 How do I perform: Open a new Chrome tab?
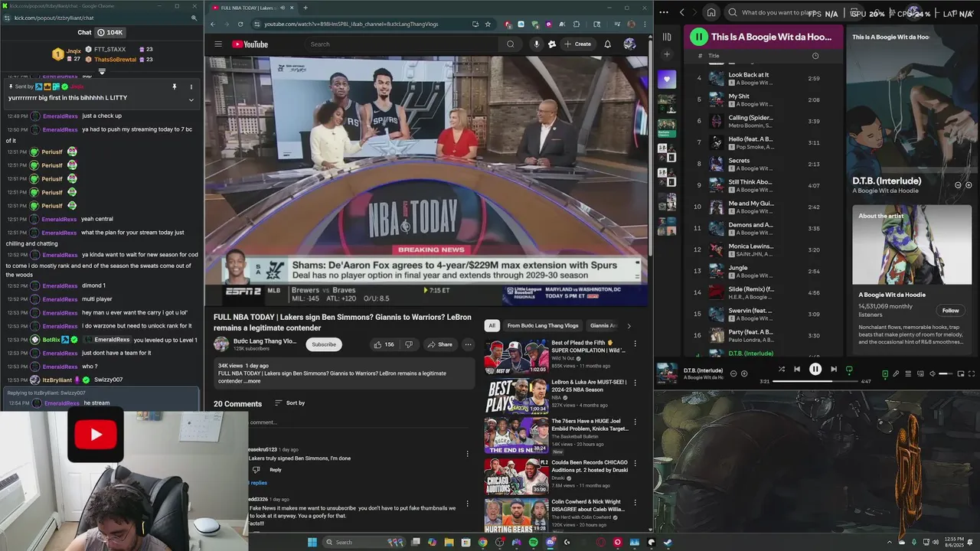point(305,8)
